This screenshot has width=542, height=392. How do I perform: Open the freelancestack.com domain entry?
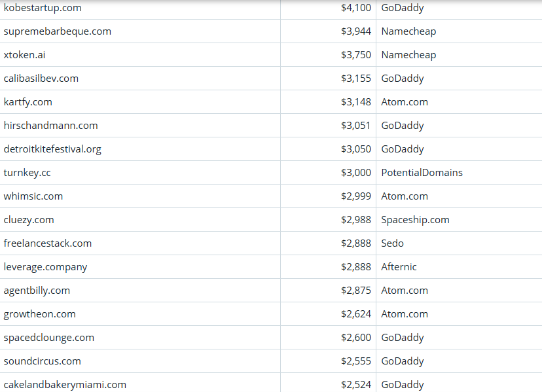point(48,243)
